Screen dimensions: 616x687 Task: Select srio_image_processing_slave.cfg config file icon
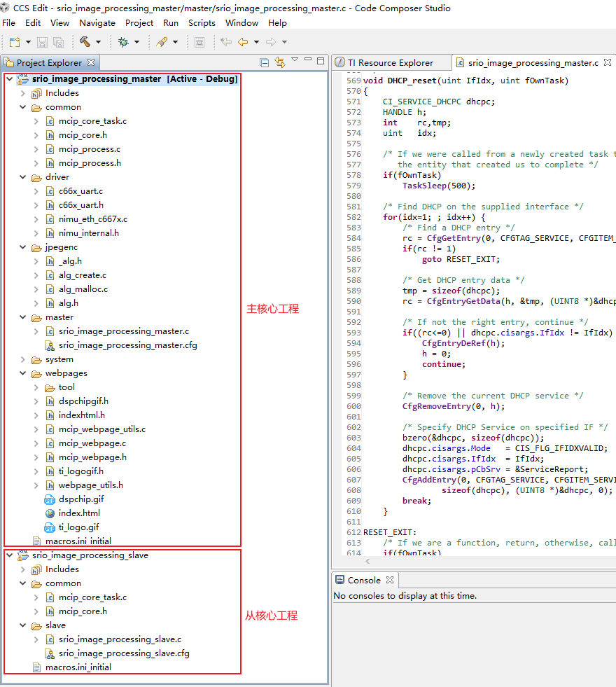50,653
